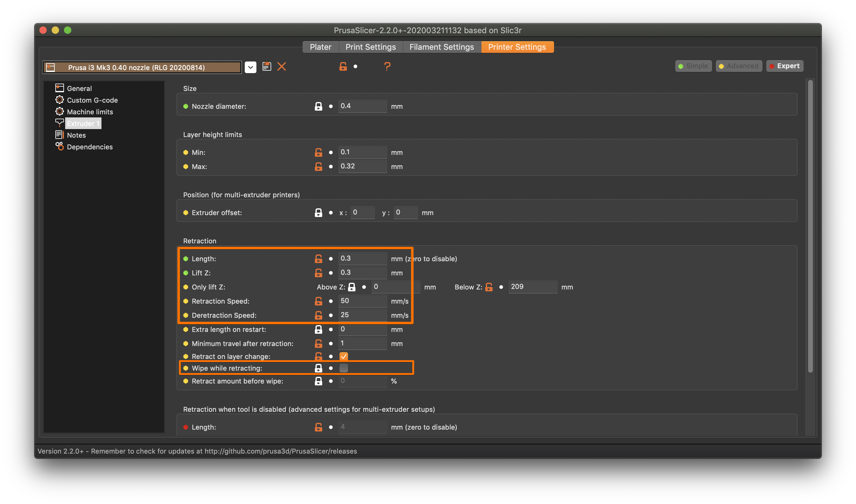Click the orange padlock beside Below Z
This screenshot has height=504, width=856.
point(489,287)
